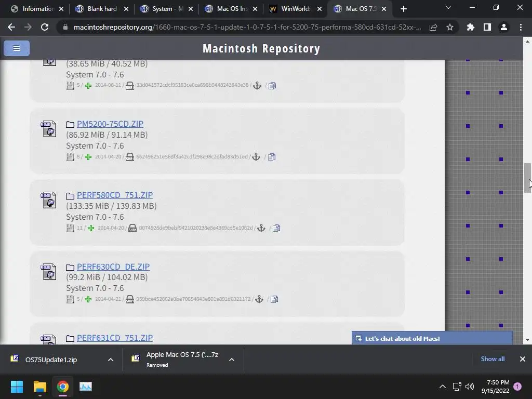Click the scrollbar down arrow
This screenshot has height=399, width=532.
(527, 340)
